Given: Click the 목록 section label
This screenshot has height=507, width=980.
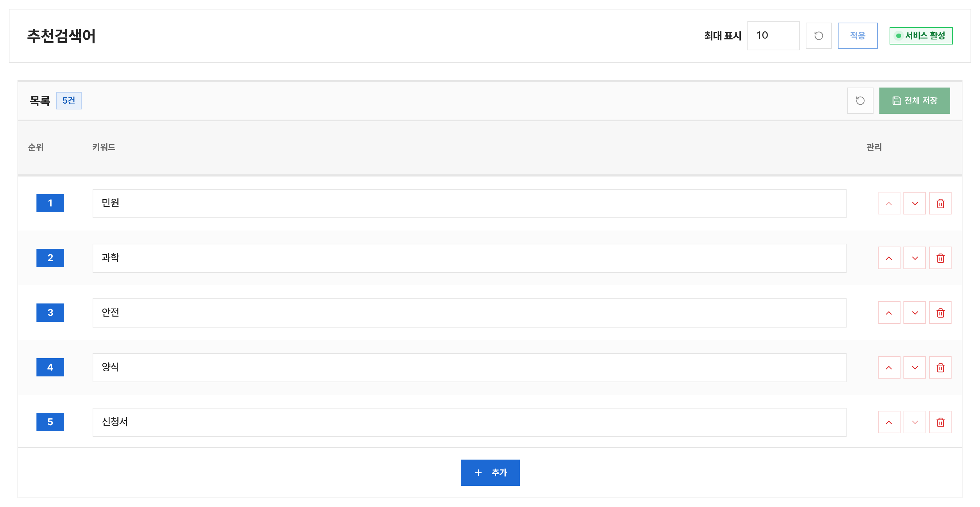Looking at the screenshot, I should click(x=40, y=101).
